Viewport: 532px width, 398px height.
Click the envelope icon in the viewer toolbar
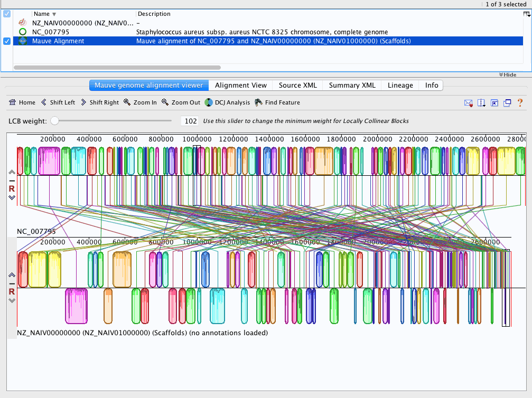pos(469,103)
